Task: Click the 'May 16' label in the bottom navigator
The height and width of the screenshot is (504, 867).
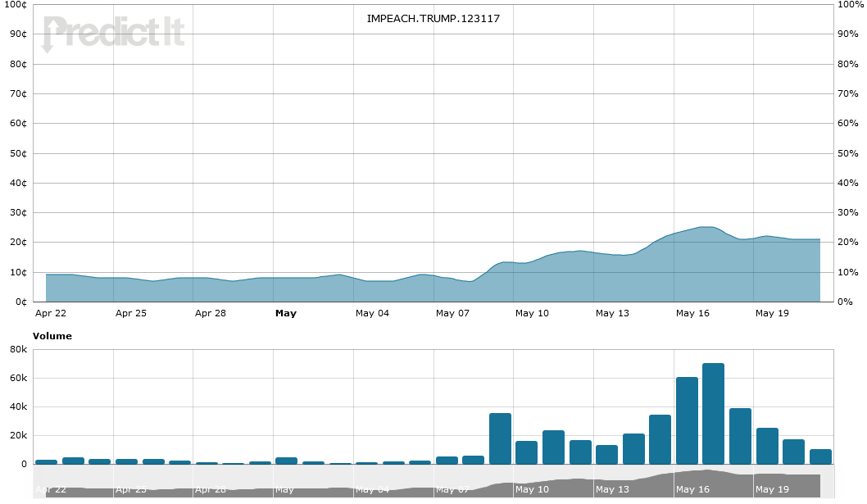Action: pyautogui.click(x=692, y=489)
